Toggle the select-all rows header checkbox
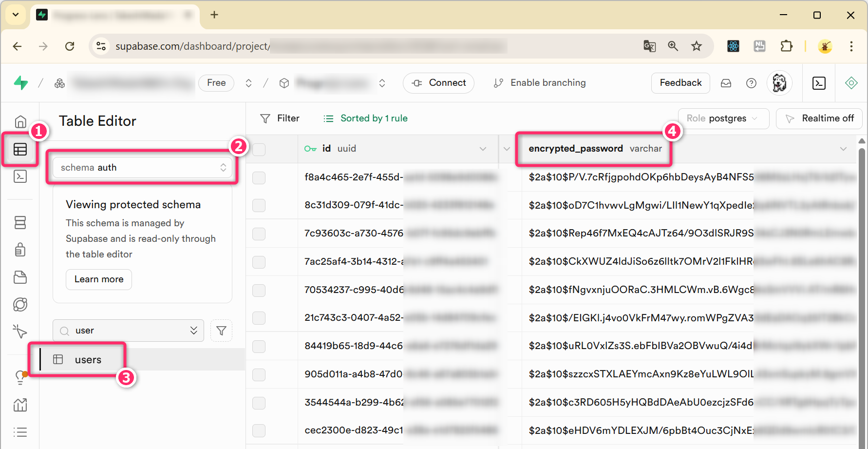The width and height of the screenshot is (868, 449). coord(259,149)
